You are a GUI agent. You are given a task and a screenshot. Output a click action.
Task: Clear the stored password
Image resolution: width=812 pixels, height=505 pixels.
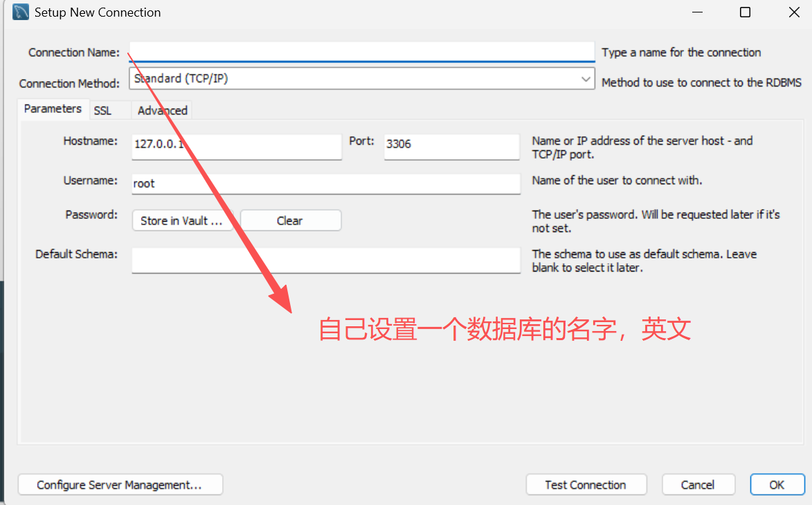click(290, 221)
